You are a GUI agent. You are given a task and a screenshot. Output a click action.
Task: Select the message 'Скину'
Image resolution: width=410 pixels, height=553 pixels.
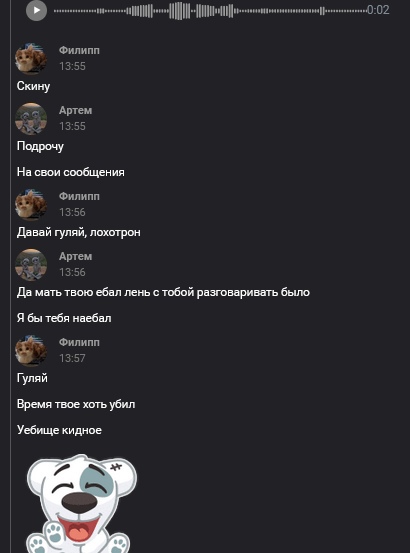(x=33, y=86)
